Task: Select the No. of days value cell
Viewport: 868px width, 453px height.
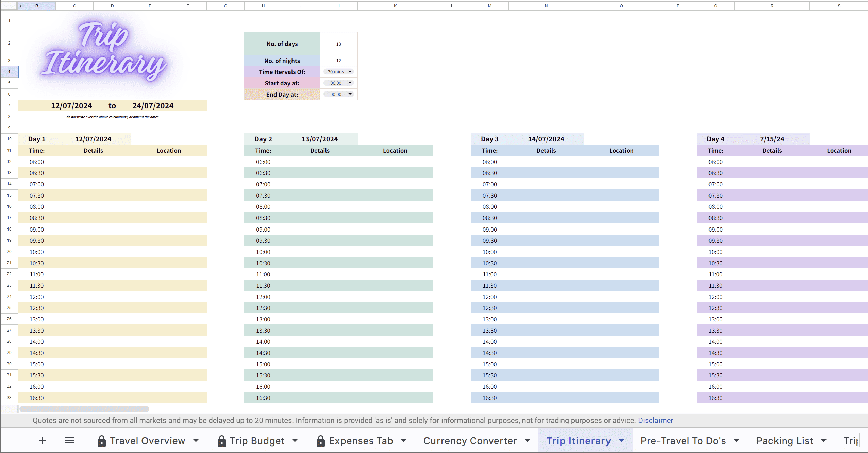Action: (x=338, y=44)
